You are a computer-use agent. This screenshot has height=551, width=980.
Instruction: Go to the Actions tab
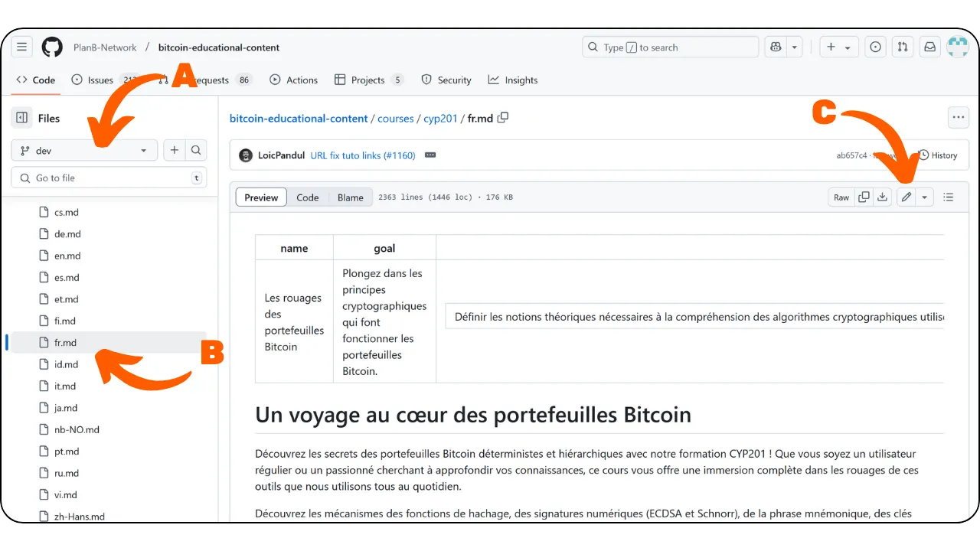coord(294,80)
